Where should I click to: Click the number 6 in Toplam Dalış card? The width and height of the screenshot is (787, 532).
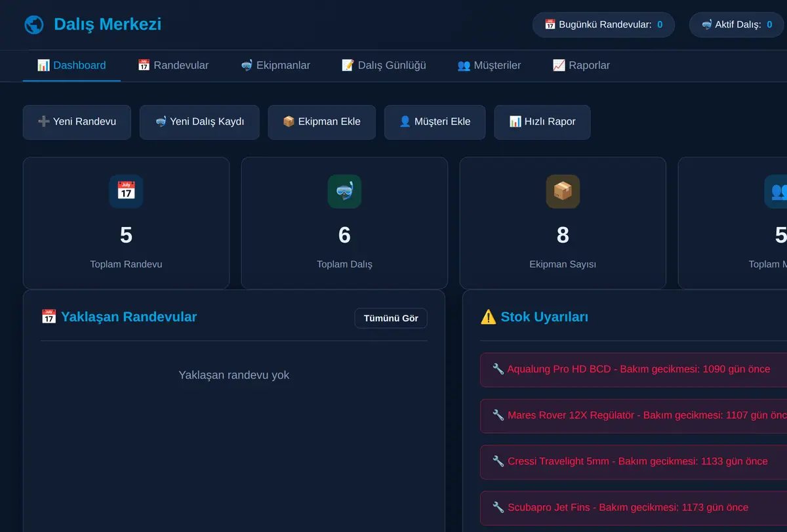(344, 235)
